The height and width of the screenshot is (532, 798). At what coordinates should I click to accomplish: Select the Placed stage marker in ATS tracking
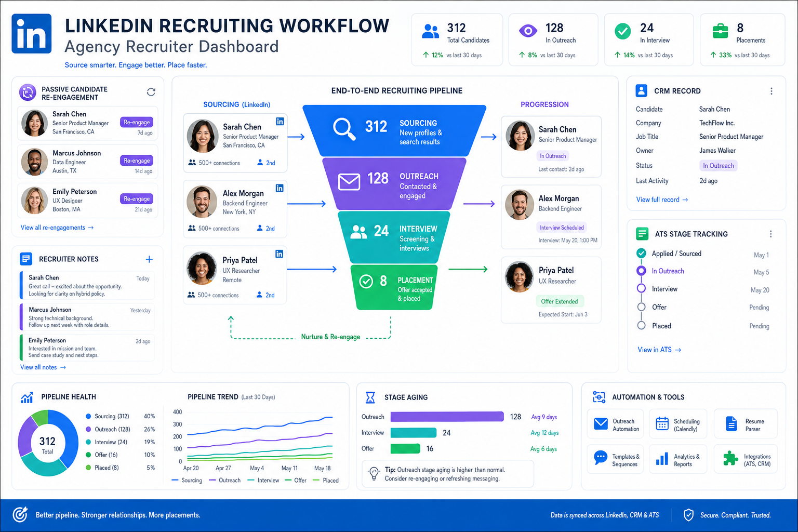click(x=641, y=325)
